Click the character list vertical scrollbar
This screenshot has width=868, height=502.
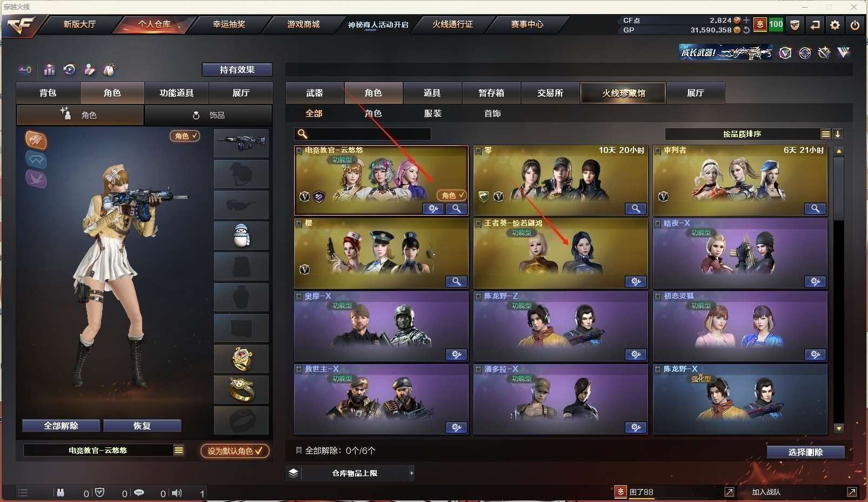[839, 290]
